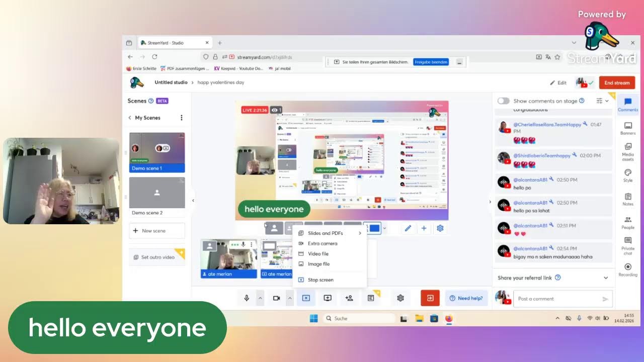Click three-dot menu on ate merlan camera thumbnail
This screenshot has width=644, height=362.
pos(251,244)
